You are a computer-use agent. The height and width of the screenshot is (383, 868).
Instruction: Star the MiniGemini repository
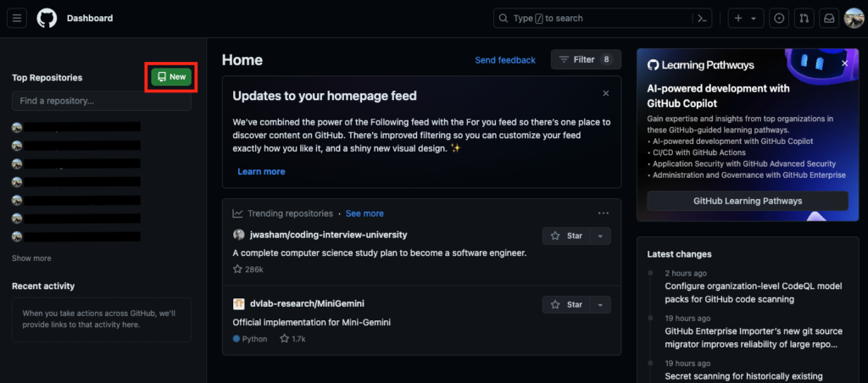(x=566, y=304)
